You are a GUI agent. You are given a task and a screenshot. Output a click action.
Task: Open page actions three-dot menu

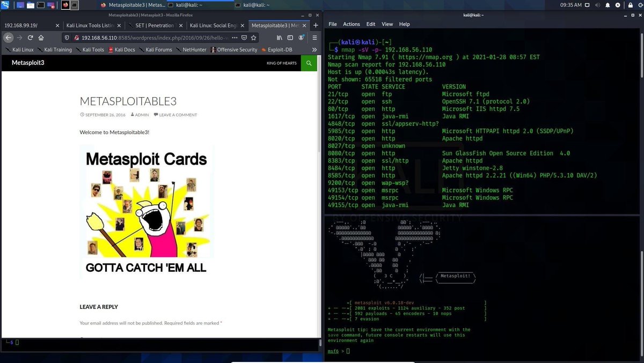235,38
